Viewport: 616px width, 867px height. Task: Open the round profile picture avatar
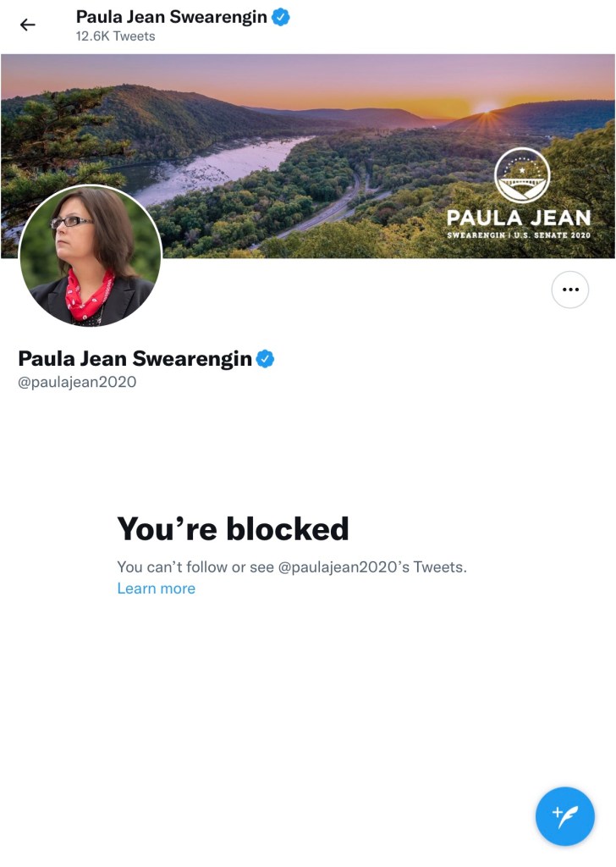pos(91,256)
